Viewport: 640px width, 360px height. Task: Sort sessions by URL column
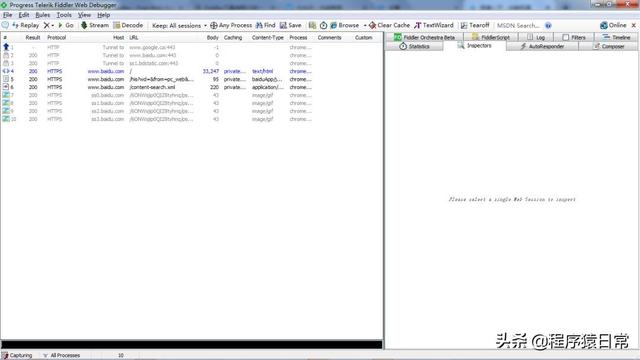click(133, 38)
